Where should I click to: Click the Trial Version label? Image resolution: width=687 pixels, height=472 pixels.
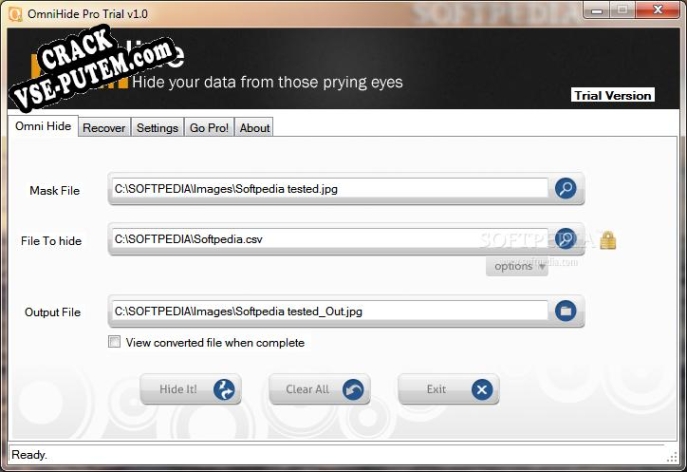(613, 96)
